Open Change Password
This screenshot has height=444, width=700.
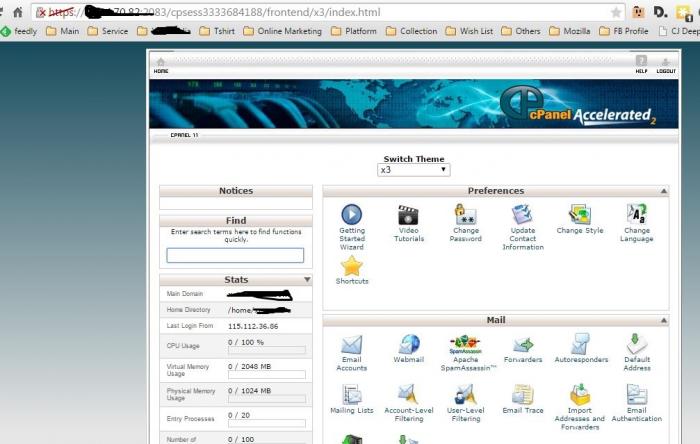pyautogui.click(x=466, y=223)
